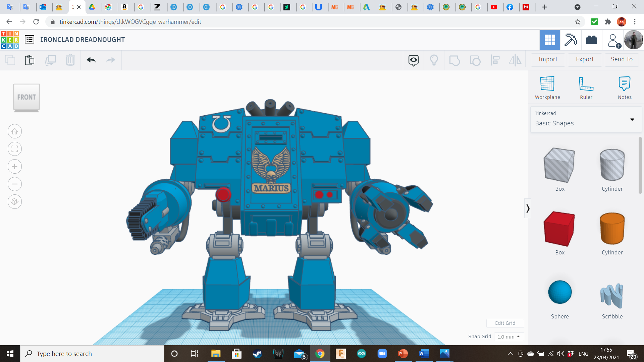This screenshot has width=644, height=362.
Task: Open the Workplane tool
Action: [547, 87]
